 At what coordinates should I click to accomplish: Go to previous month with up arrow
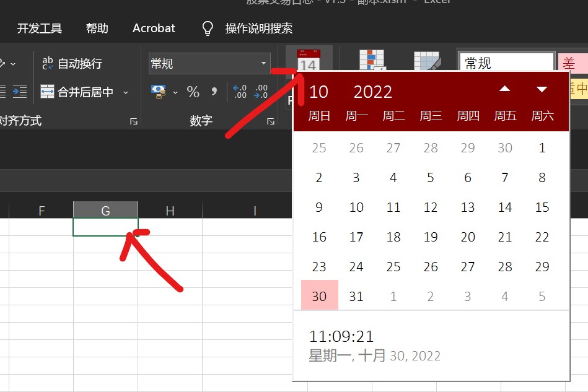pyautogui.click(x=505, y=90)
